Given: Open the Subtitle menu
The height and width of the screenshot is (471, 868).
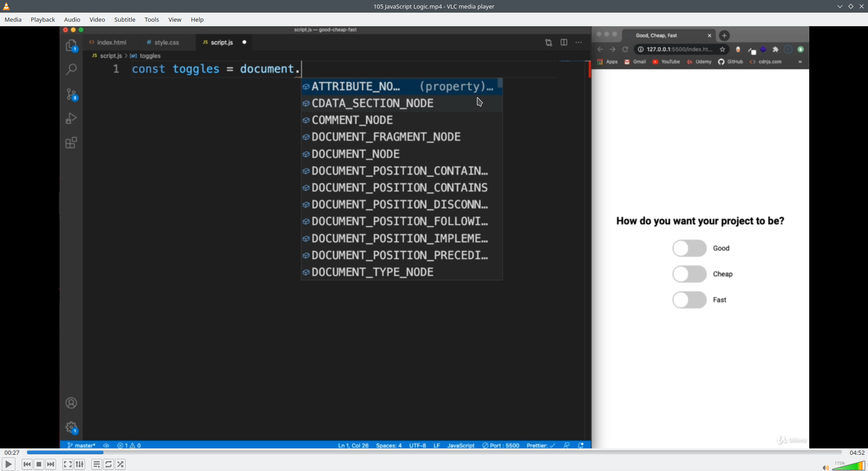Looking at the screenshot, I should 125,19.
